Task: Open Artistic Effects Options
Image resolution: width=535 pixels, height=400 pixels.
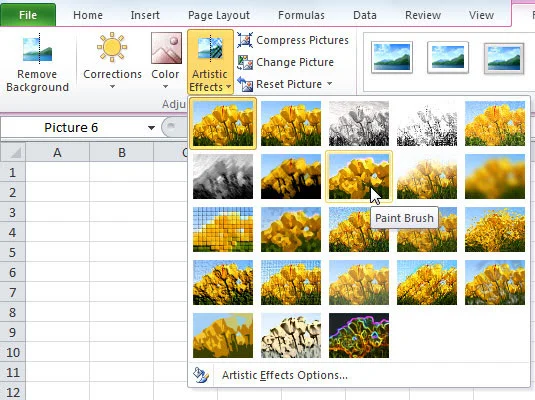Action: coord(285,375)
